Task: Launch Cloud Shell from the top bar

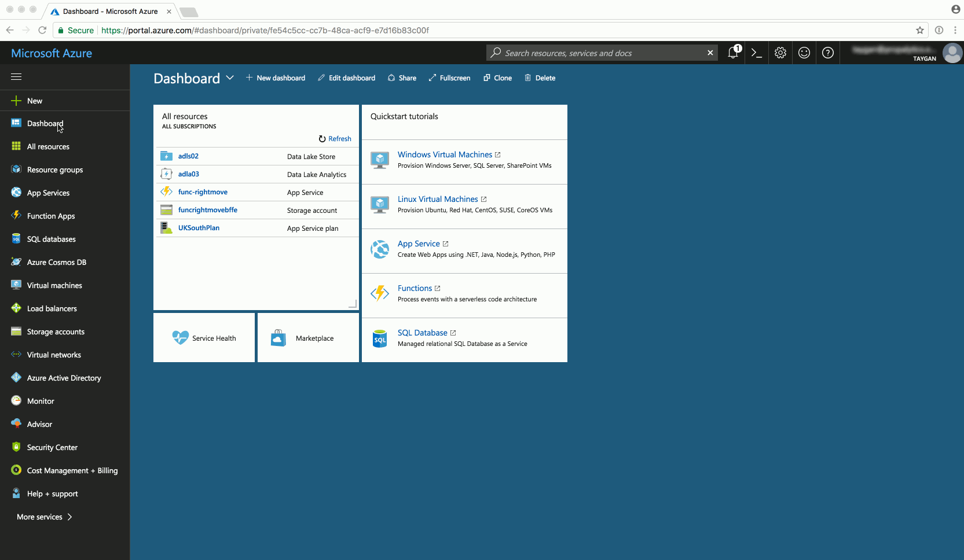Action: point(756,53)
